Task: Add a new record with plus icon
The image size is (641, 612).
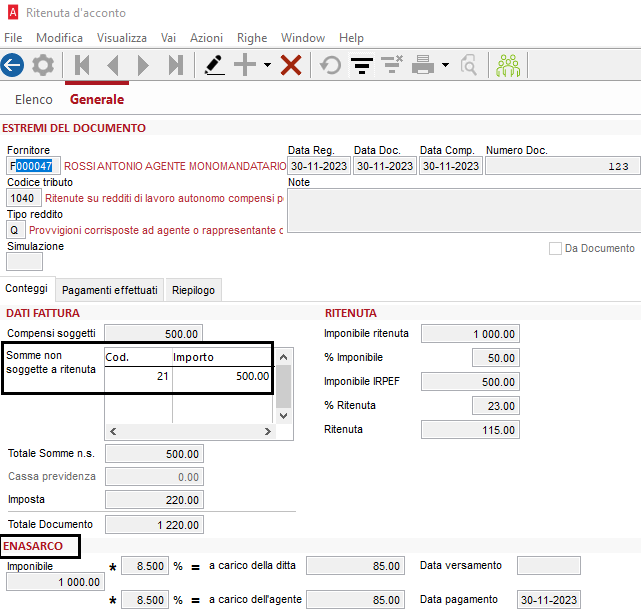Action: tap(245, 65)
